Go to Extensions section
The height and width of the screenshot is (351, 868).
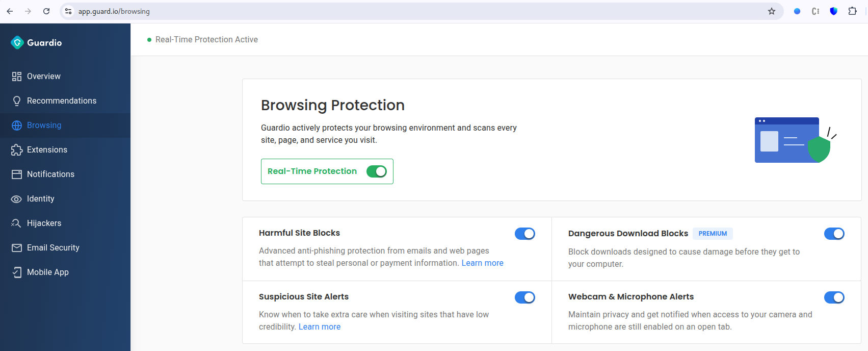(x=65, y=150)
